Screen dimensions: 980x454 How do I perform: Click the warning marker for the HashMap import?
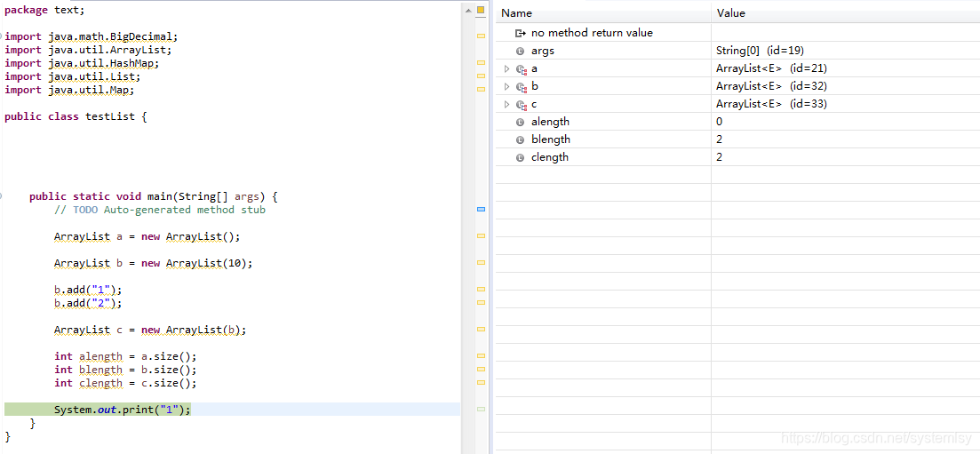tap(482, 62)
